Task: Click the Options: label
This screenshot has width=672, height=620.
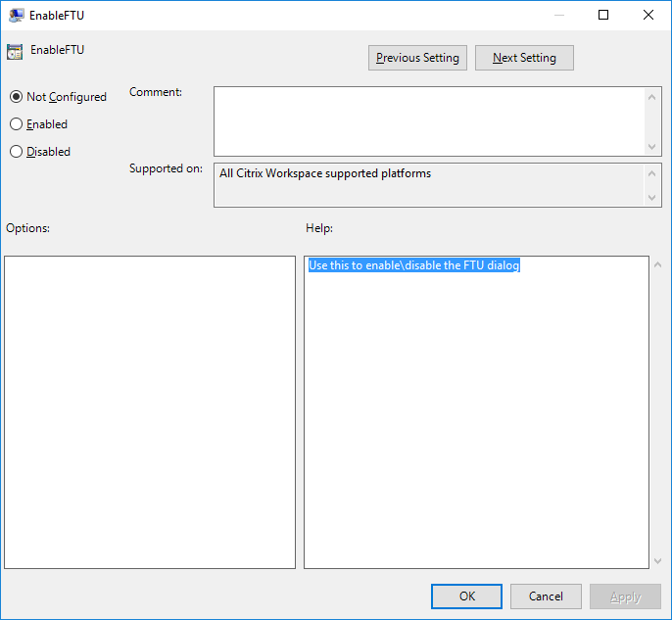Action: coord(27,228)
